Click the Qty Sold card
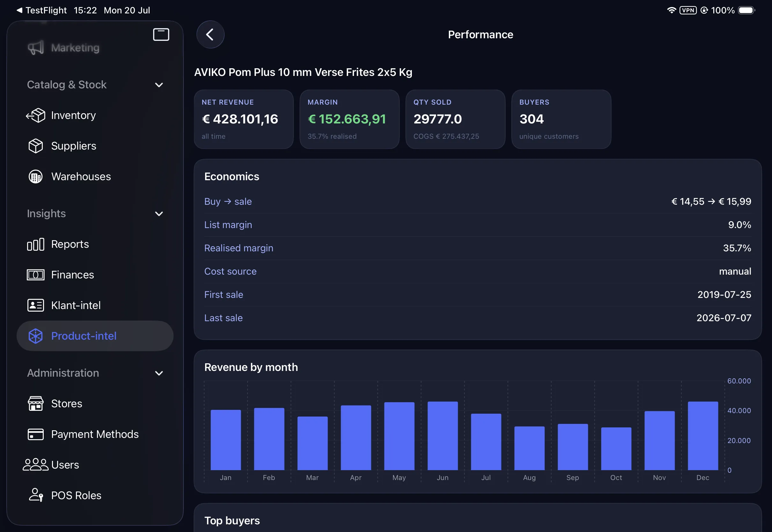This screenshot has width=772, height=532. tap(455, 119)
